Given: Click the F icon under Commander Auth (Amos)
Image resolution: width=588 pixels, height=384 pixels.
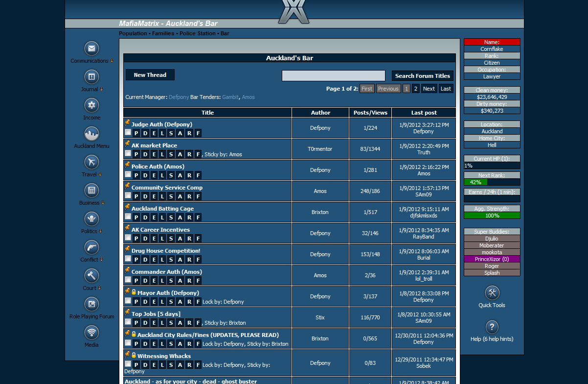Looking at the screenshot, I should click(x=198, y=281).
